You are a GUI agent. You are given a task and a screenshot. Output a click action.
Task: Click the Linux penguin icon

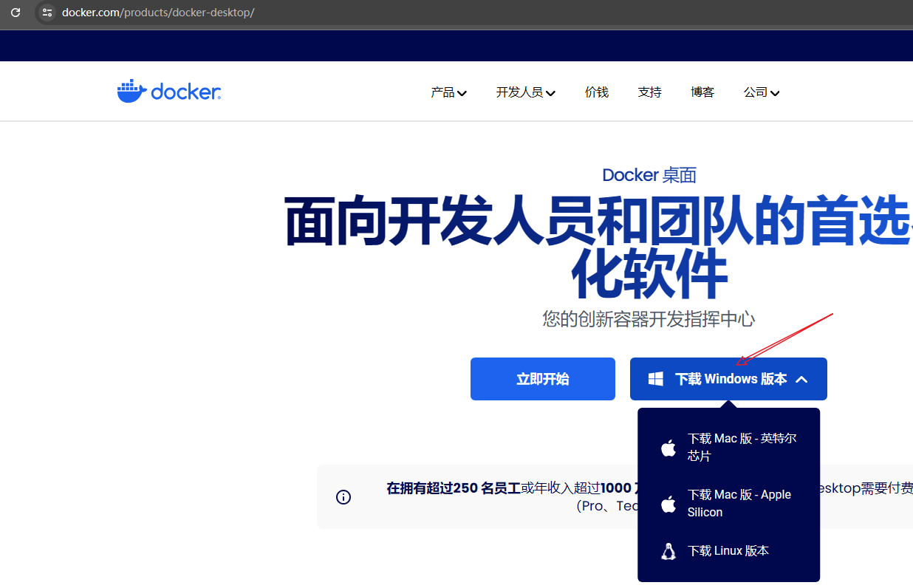tap(668, 551)
